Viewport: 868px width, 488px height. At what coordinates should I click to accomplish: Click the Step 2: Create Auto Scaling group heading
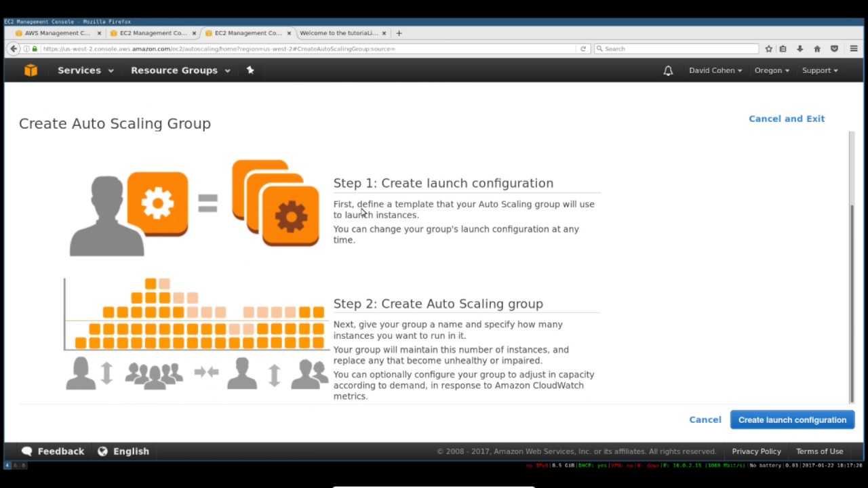click(438, 304)
